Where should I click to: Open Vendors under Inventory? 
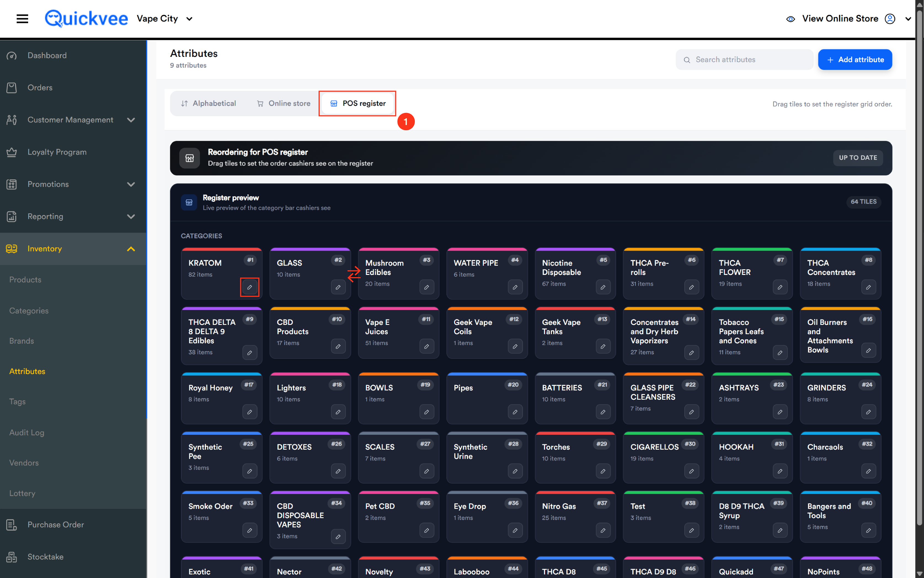click(24, 463)
